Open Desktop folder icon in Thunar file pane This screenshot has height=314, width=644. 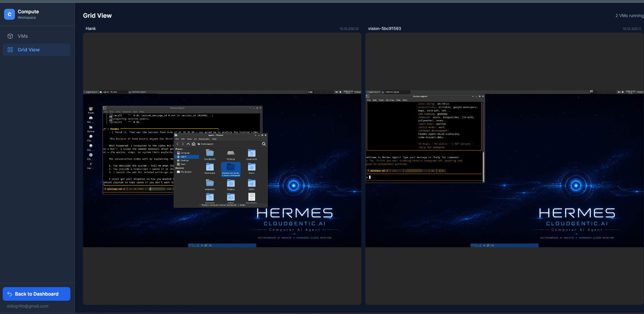point(231,155)
